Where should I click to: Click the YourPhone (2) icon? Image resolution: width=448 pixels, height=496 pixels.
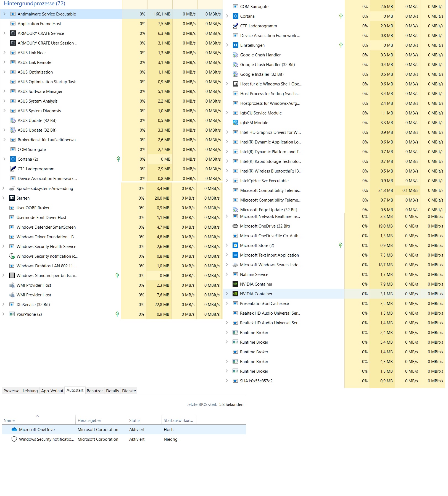pyautogui.click(x=12, y=314)
